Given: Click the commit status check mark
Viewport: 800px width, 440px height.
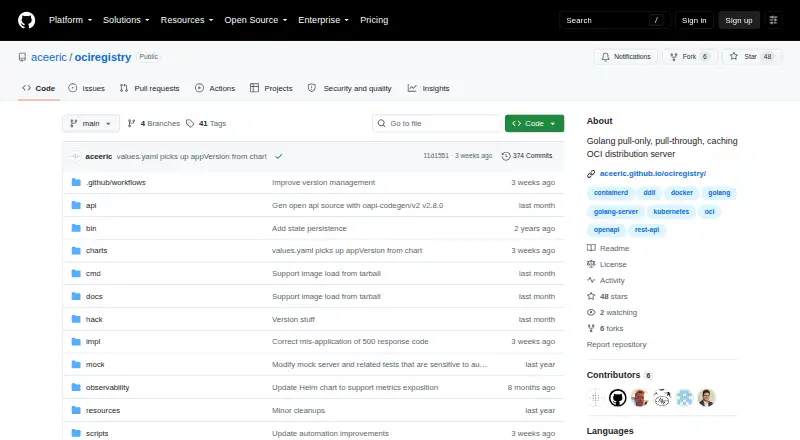Looking at the screenshot, I should [x=279, y=156].
